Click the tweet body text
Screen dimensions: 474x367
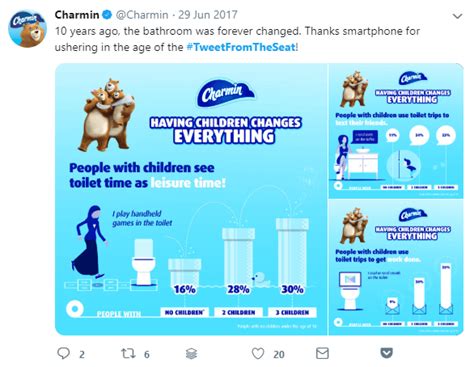(x=237, y=39)
